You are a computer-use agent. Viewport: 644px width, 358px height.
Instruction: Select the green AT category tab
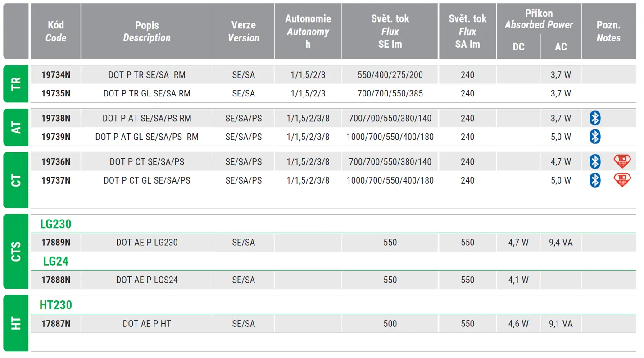[16, 127]
